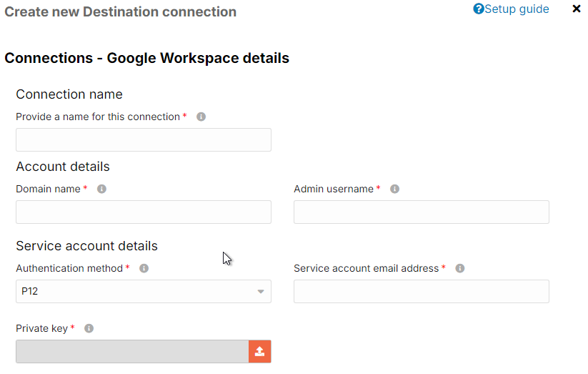Click the Service account email address field
The height and width of the screenshot is (374, 588).
[421, 292]
